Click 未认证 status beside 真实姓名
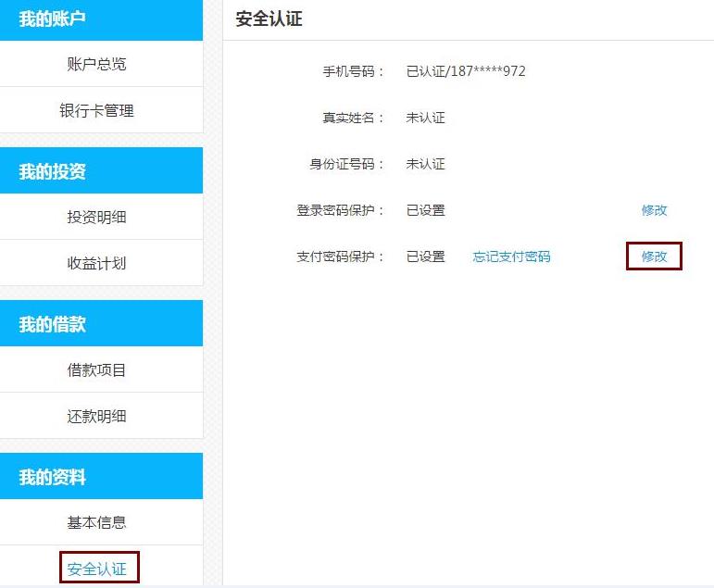 click(425, 118)
